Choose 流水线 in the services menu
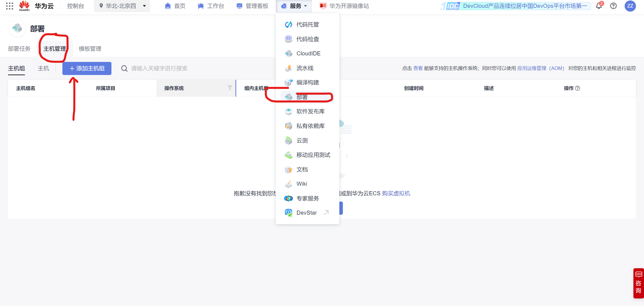Screen dimensions: 644x306 pos(305,68)
